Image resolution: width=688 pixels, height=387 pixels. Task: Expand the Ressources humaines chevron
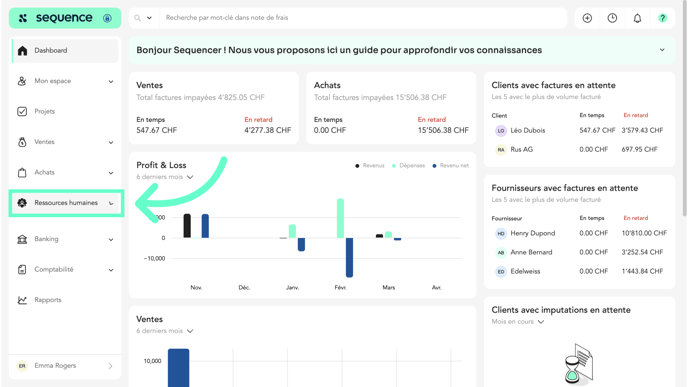coord(111,203)
